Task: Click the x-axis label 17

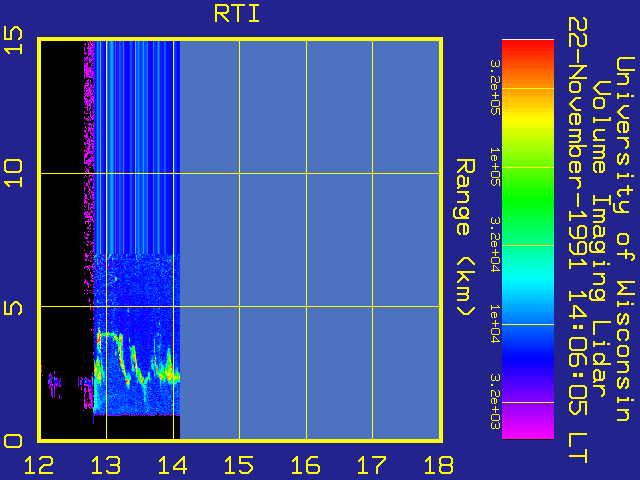Action: (x=372, y=465)
